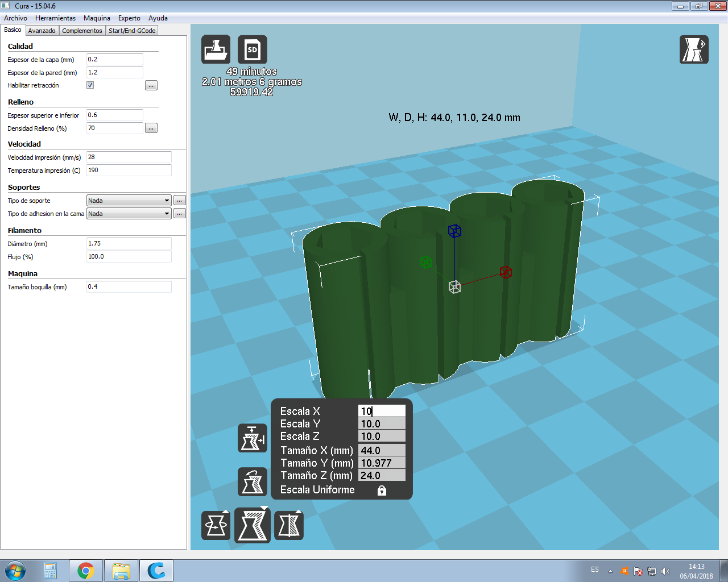
Task: Click the Espesor de la pared field
Action: tap(115, 73)
